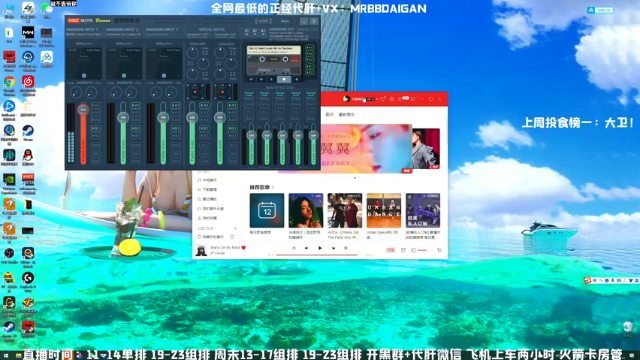Open Google Chrome from the desktop
This screenshot has width=640, height=360.
coord(9,82)
